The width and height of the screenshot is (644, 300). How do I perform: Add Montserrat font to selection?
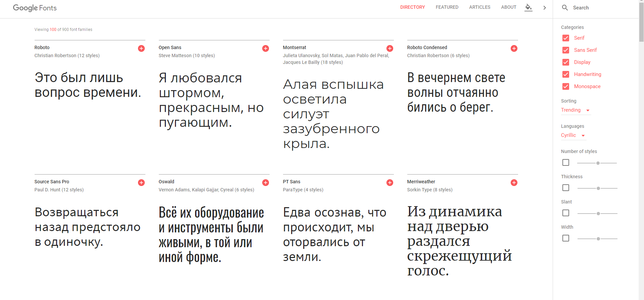pyautogui.click(x=390, y=48)
